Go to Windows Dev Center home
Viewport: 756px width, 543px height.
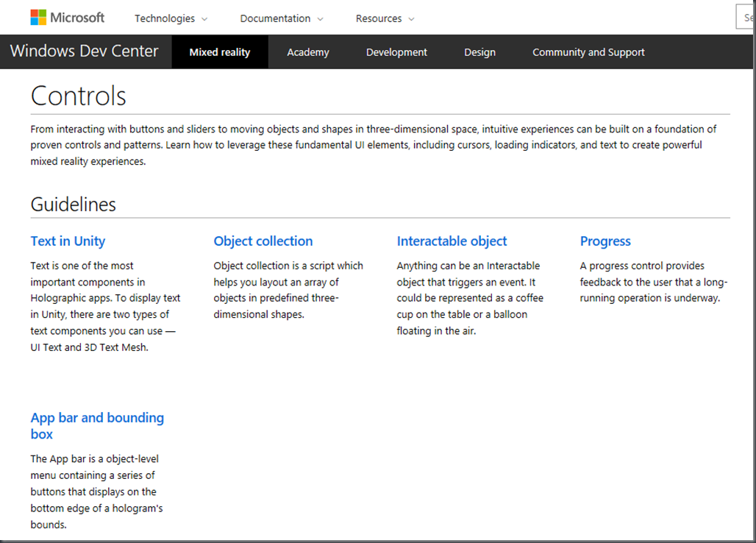click(85, 51)
